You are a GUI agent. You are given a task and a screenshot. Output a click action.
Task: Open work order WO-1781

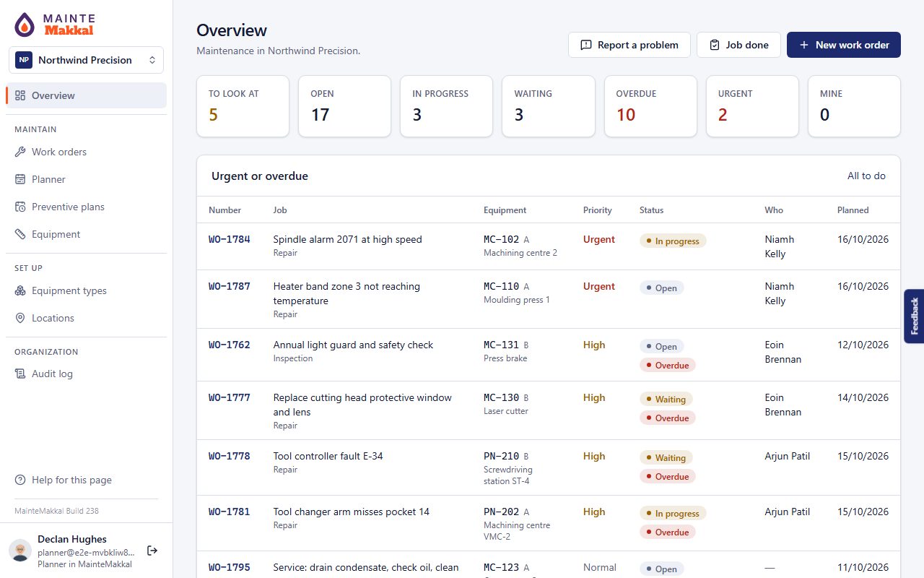click(230, 512)
